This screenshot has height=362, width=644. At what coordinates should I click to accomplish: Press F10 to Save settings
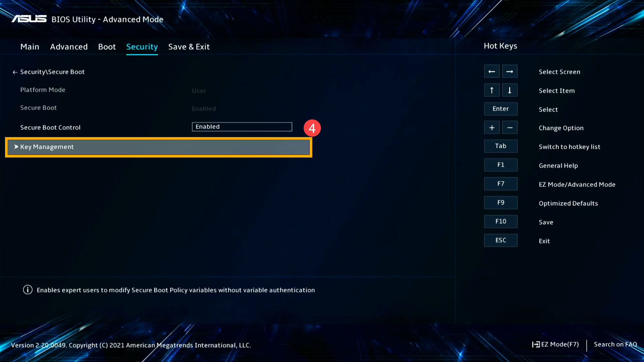(x=500, y=221)
